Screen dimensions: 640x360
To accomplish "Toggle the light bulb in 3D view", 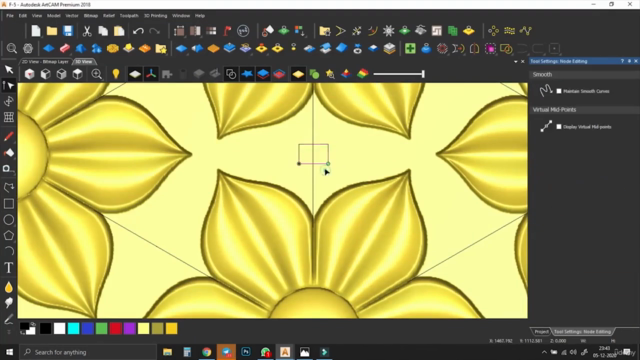I will click(116, 74).
